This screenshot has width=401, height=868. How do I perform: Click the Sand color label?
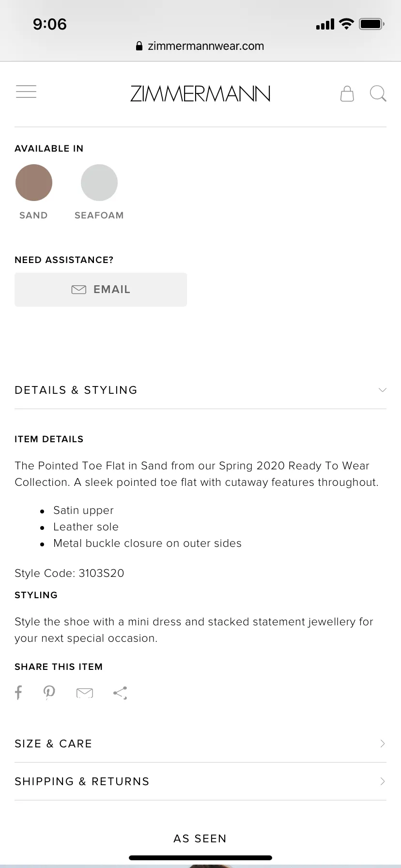pyautogui.click(x=33, y=215)
